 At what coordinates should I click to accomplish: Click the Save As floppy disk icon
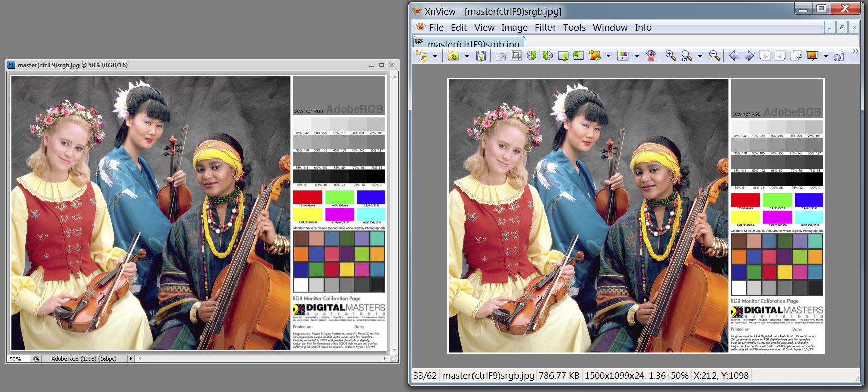(481, 56)
